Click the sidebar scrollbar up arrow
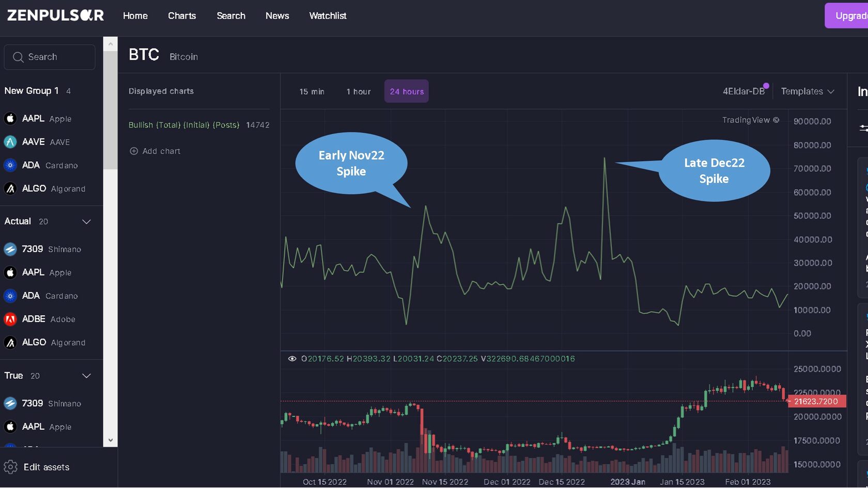This screenshot has height=488, width=868. (x=110, y=44)
